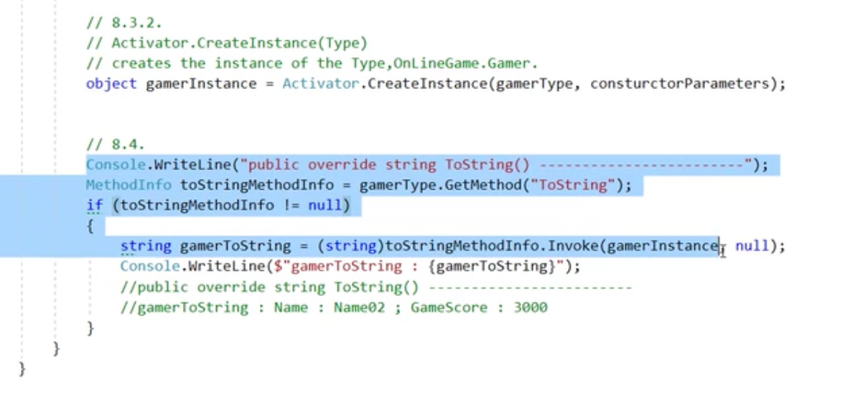The width and height of the screenshot is (868, 396).
Task: Click the value "3000" in the comment
Action: point(530,307)
